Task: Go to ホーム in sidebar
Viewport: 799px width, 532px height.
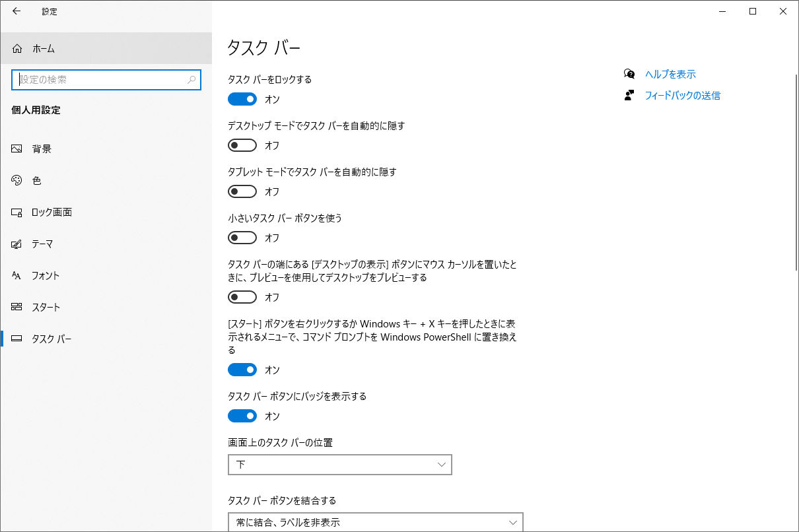Action: [x=106, y=49]
